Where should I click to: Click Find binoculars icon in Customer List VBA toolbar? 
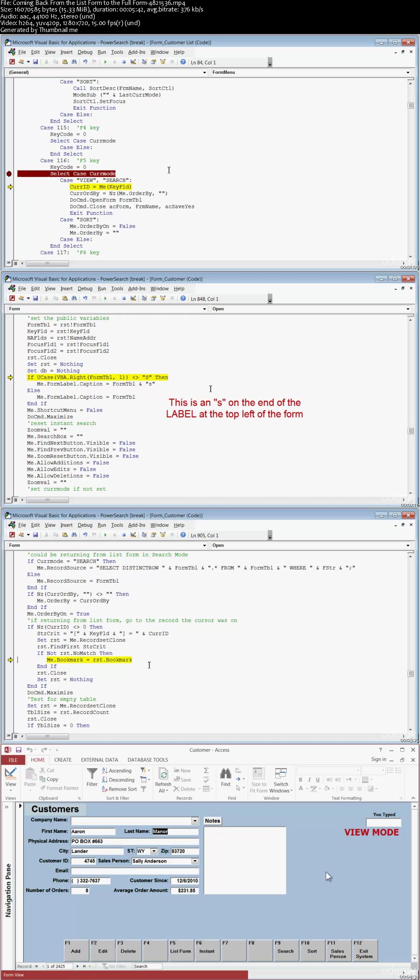click(74, 62)
